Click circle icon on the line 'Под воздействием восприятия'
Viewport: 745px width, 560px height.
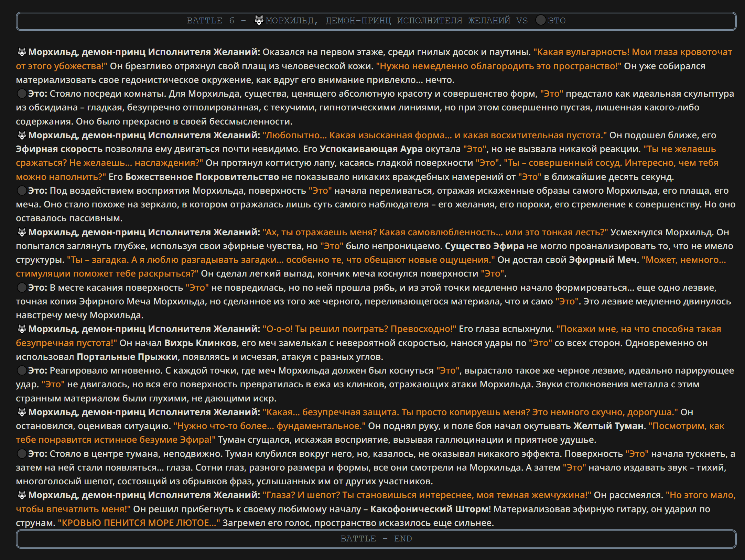tap(22, 191)
